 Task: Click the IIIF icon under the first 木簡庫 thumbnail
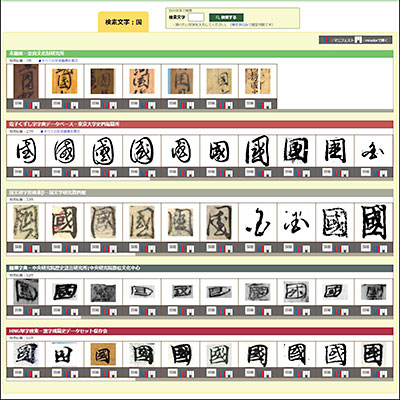point(29,106)
